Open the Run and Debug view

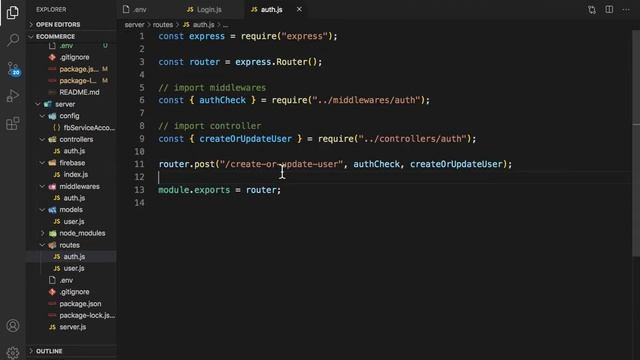pyautogui.click(x=13, y=96)
